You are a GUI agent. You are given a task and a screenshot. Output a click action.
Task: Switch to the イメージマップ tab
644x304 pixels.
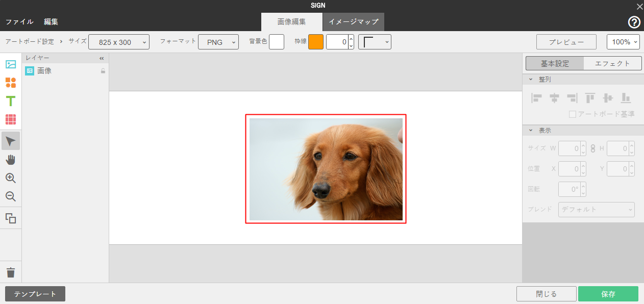point(354,22)
